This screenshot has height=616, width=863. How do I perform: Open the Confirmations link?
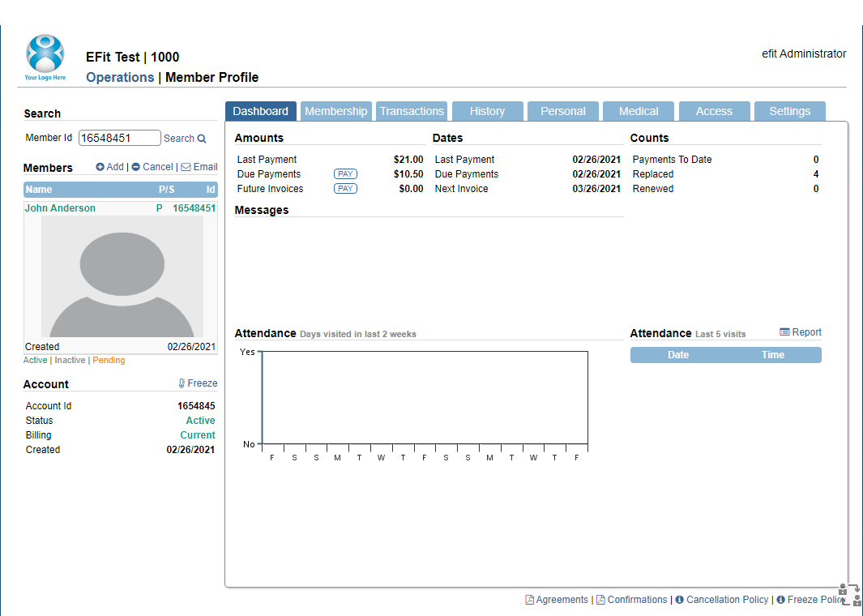tap(637, 600)
